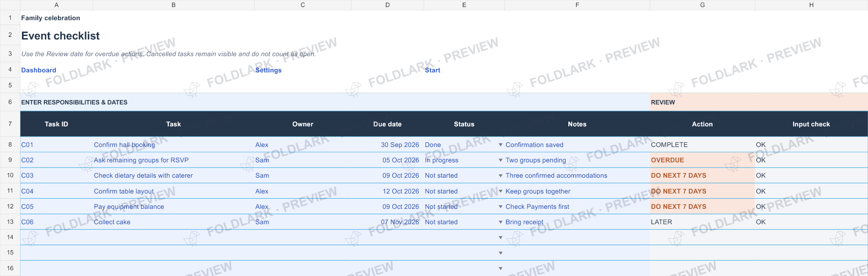868x276 pixels.
Task: Open Status dropdown for Collect cake row
Action: pos(500,222)
